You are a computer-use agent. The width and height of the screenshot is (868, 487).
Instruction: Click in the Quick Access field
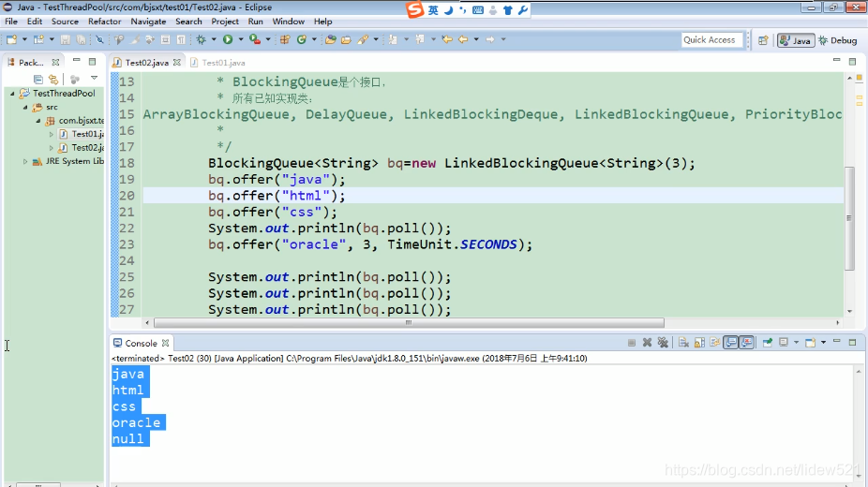click(711, 39)
